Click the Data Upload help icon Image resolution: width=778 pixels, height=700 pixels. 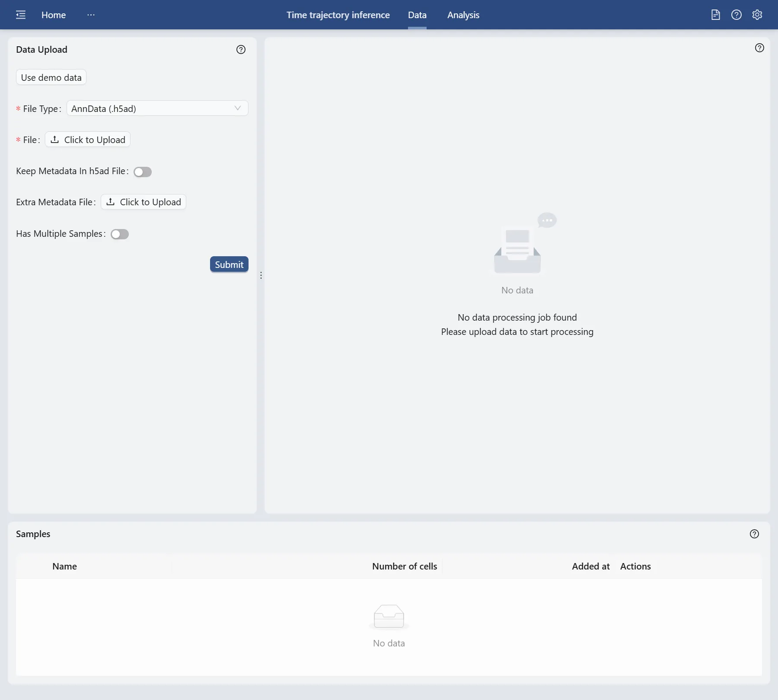pyautogui.click(x=241, y=50)
